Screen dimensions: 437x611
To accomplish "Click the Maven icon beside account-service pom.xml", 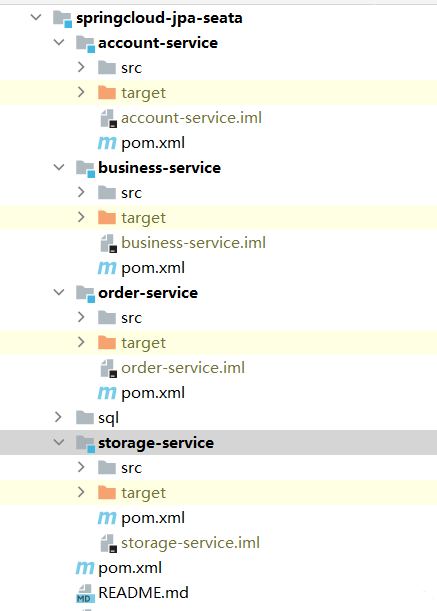I will 107,143.
